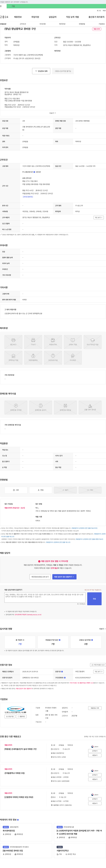Click the heart icon on 관심정보 등록

[36, 71]
